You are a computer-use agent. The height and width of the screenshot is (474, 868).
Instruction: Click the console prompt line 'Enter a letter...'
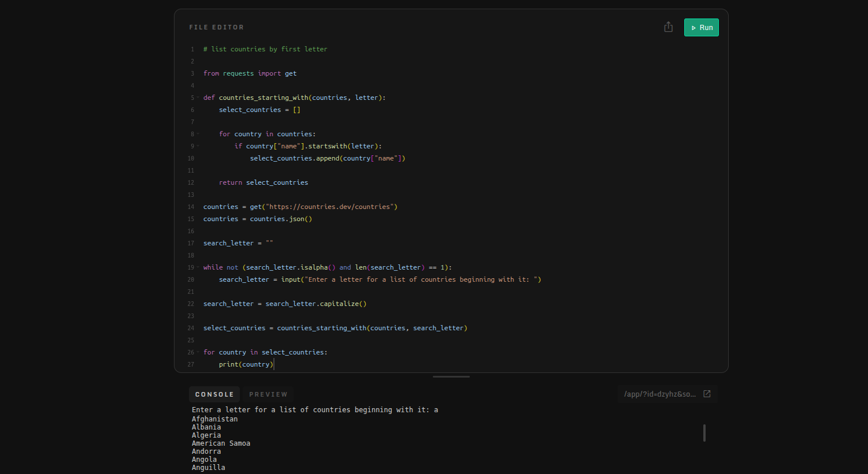pos(315,410)
